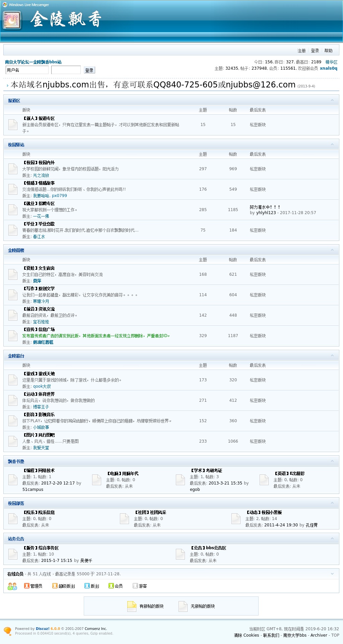Open the 帮助 help link
Viewport: 343px width, 644px height.
click(x=328, y=51)
